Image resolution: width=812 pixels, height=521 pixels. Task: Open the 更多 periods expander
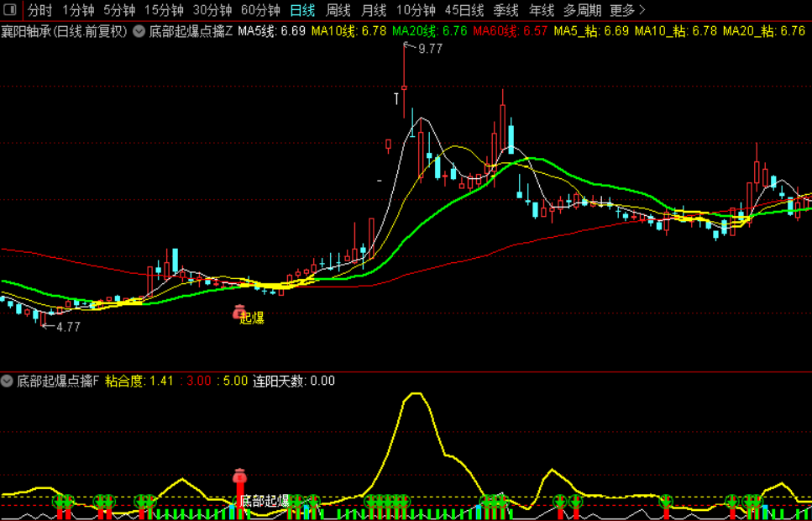point(627,10)
